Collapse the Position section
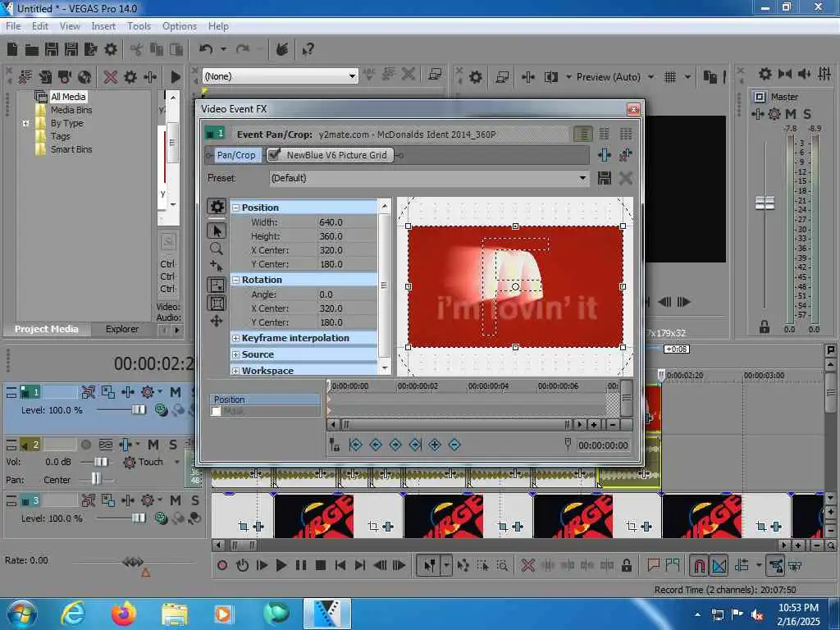This screenshot has height=630, width=840. click(235, 208)
